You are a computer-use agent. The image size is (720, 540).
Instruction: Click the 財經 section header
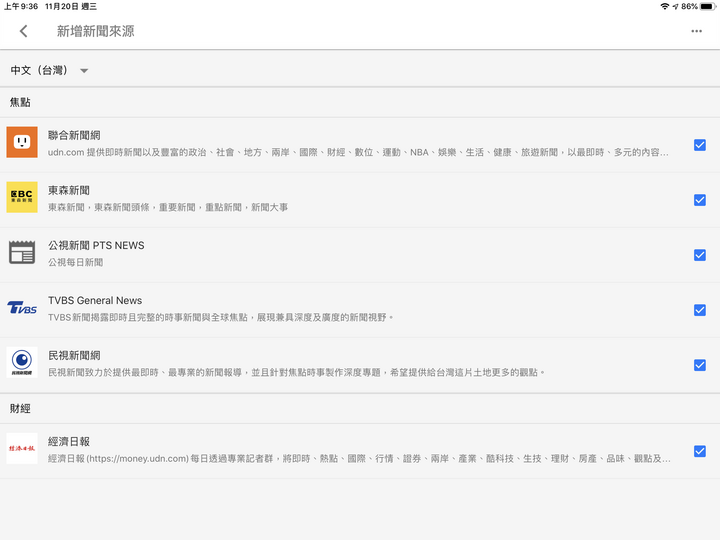click(20, 409)
